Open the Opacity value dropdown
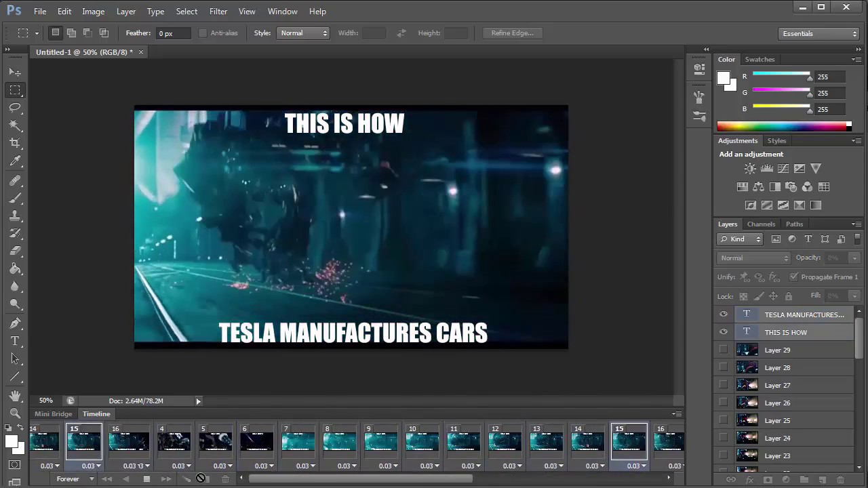Viewport: 868px width, 488px height. pyautogui.click(x=854, y=258)
